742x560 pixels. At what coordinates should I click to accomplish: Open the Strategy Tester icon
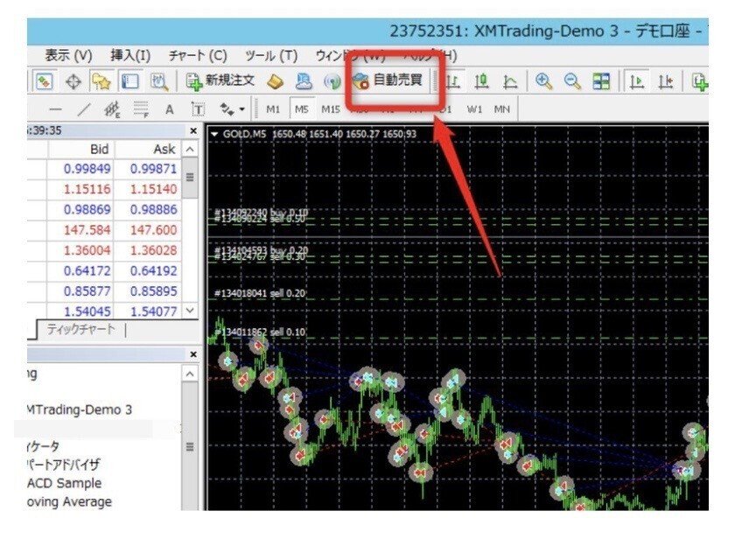159,82
